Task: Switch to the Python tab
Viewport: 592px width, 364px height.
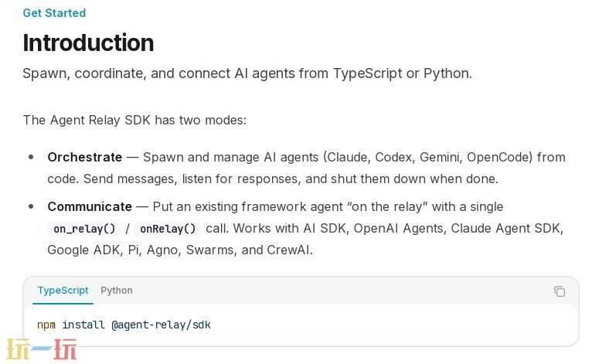Action: point(117,291)
